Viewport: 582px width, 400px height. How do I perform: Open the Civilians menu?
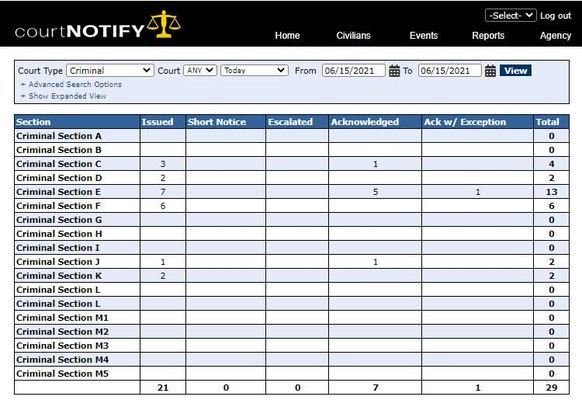pos(353,36)
